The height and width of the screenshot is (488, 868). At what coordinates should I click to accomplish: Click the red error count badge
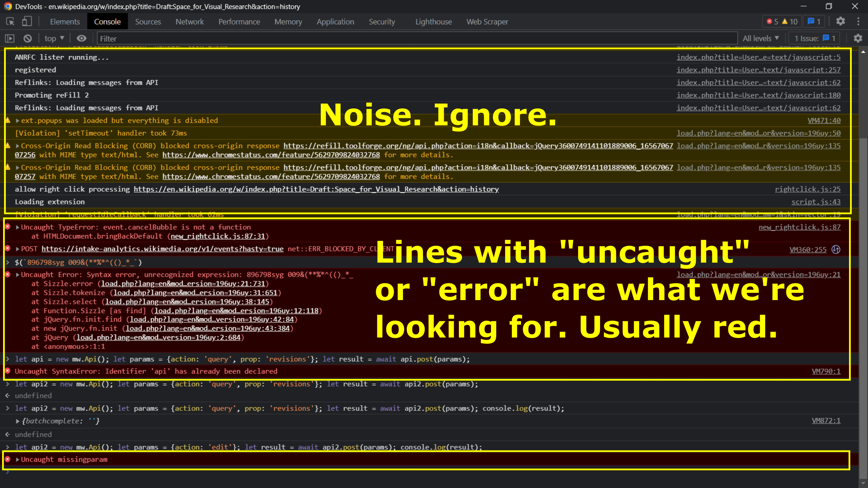coord(772,22)
